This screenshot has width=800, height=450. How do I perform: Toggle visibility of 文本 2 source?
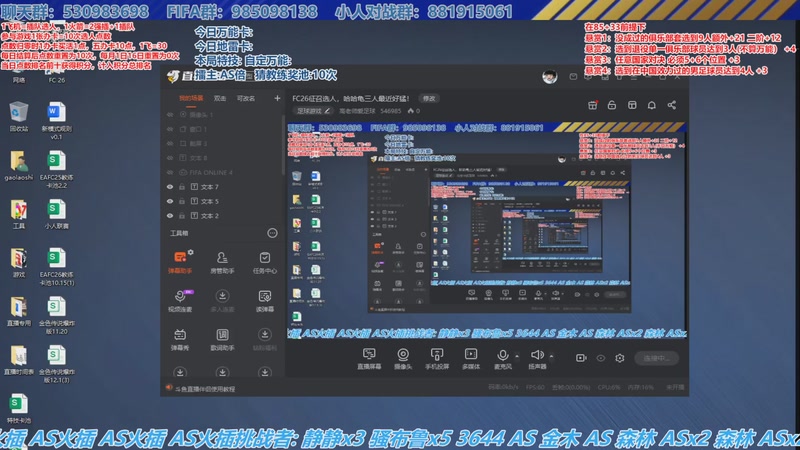(170, 215)
